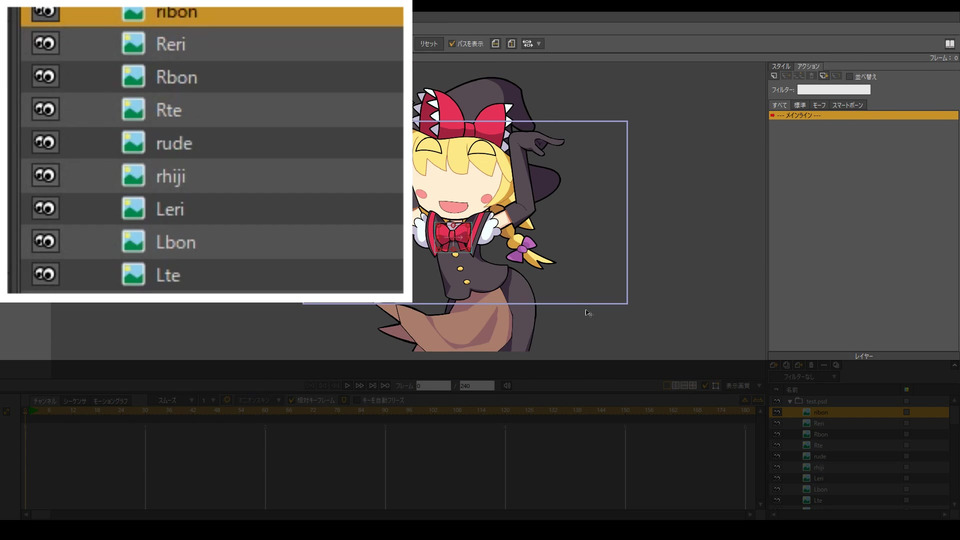This screenshot has width=960, height=540.
Task: Click the second page icon in the tool options
Action: pyautogui.click(x=511, y=43)
